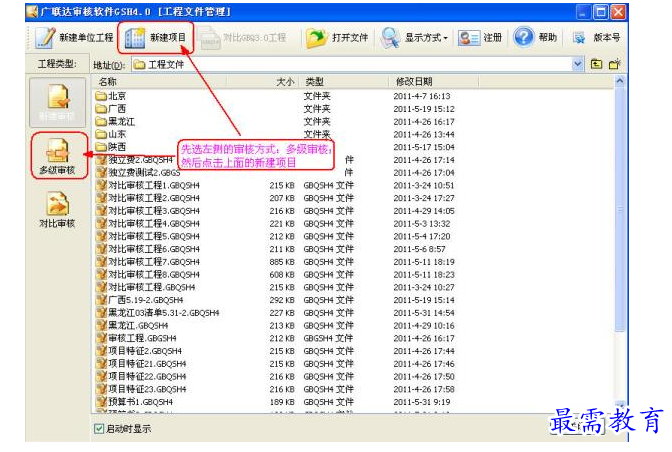Image resolution: width=672 pixels, height=452 pixels.
Task: Click size cell 885 KB
Action: click(282, 262)
